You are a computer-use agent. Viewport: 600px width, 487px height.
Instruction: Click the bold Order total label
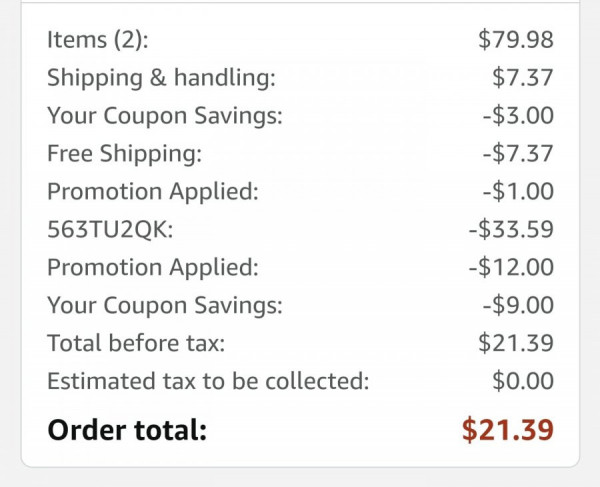[127, 430]
